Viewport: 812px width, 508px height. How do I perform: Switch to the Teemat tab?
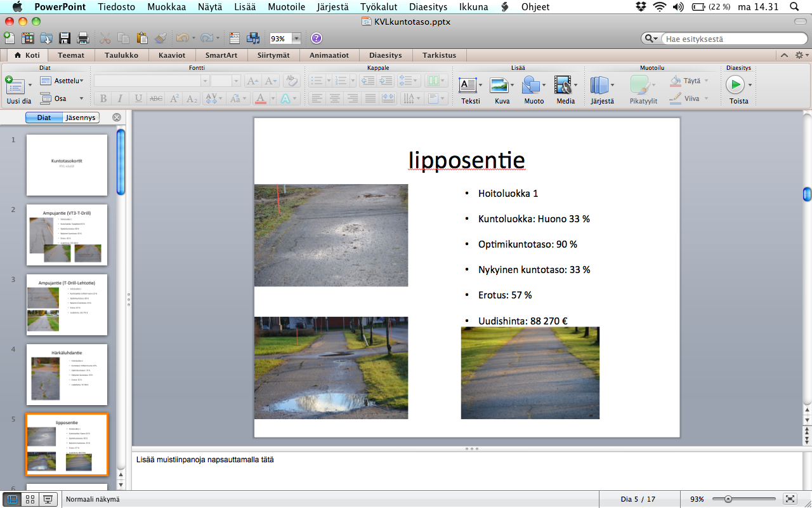pyautogui.click(x=71, y=55)
